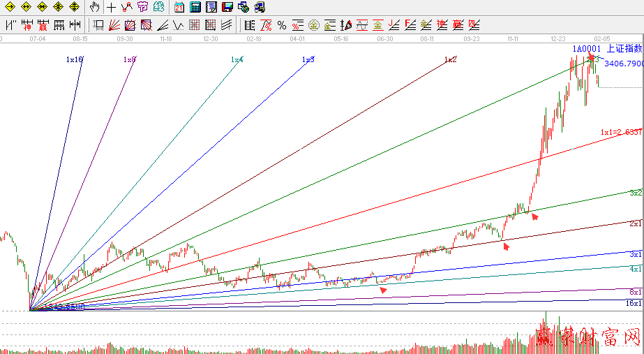Activate the crosshair cursor tool
This screenshot has height=354, width=644.
click(x=112, y=7)
